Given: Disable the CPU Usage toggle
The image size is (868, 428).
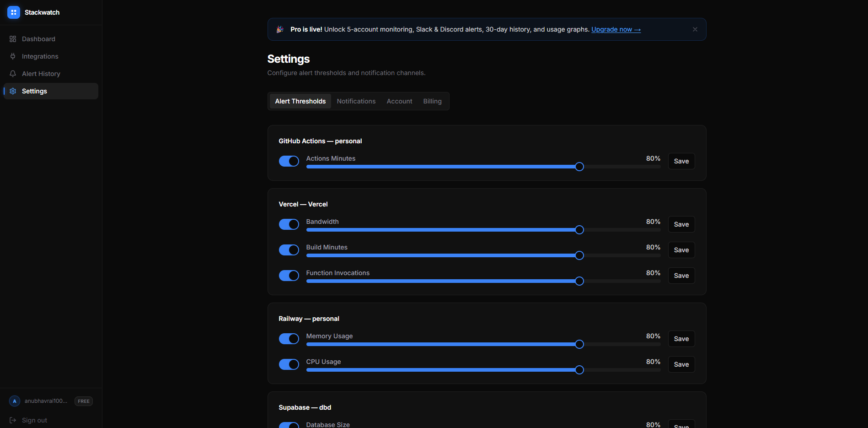Looking at the screenshot, I should tap(289, 364).
